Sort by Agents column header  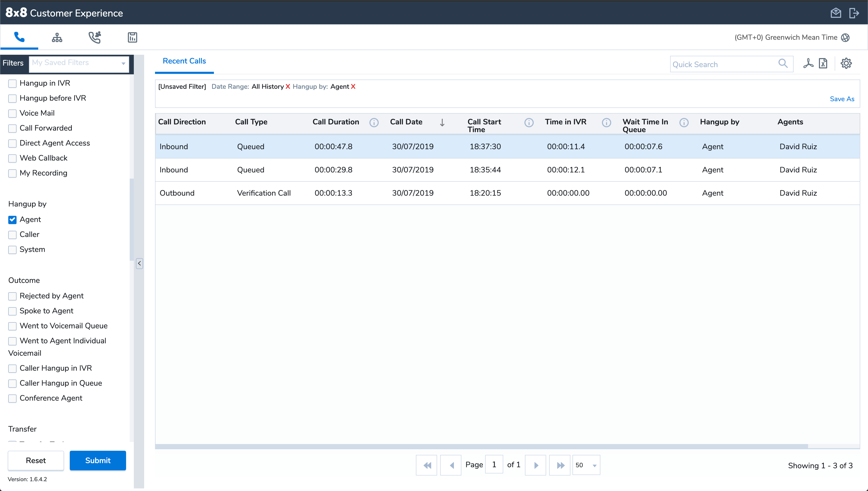click(x=790, y=122)
